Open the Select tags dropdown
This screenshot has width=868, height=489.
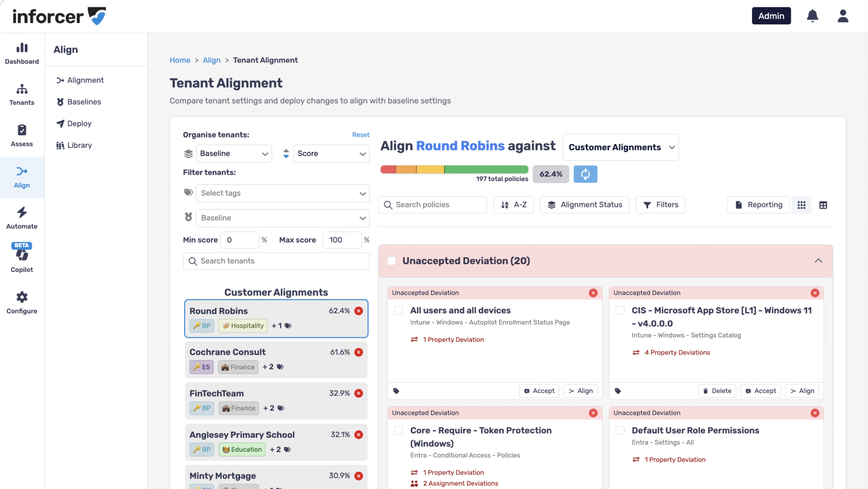pos(283,193)
